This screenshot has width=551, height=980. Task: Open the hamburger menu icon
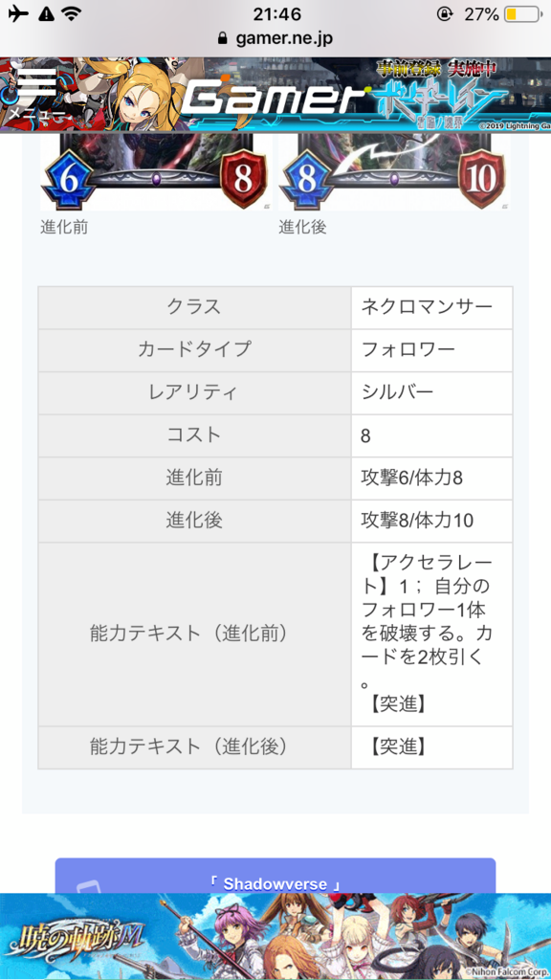click(x=35, y=81)
